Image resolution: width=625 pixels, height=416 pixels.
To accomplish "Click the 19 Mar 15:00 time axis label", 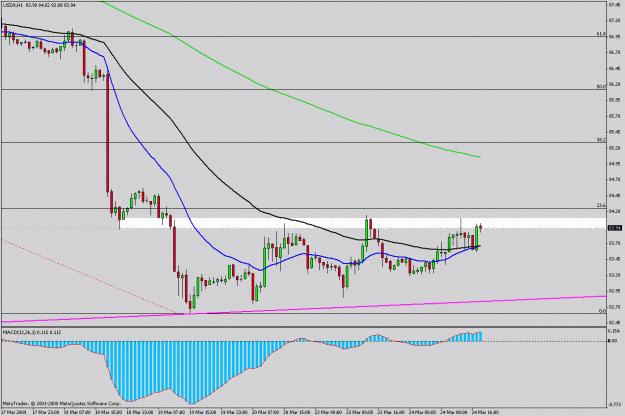I will 202,412.
